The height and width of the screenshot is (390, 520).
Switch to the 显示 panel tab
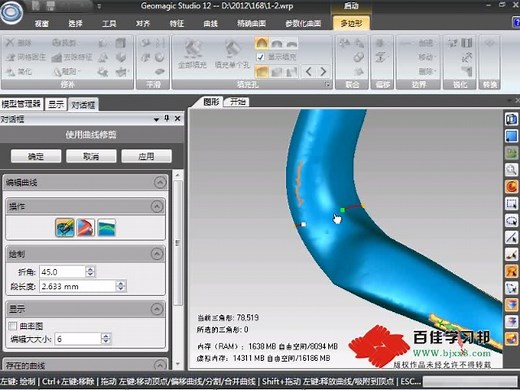(x=56, y=104)
